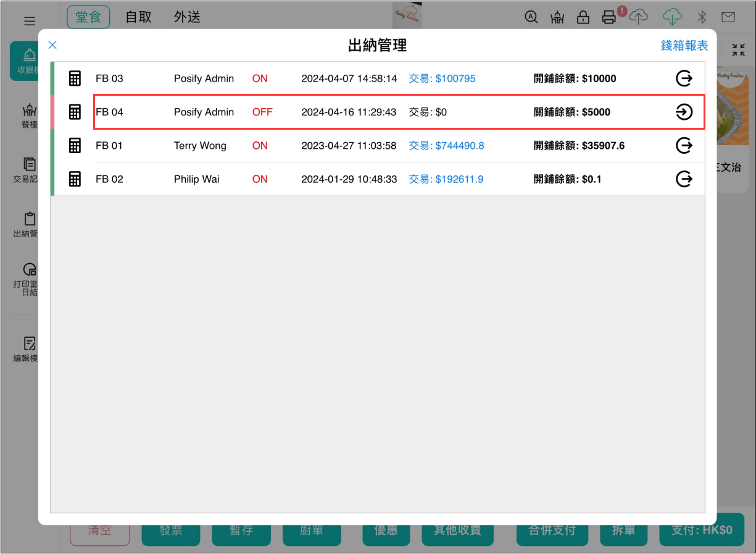
Task: Click the sign-out icon for FB 01
Action: point(684,146)
